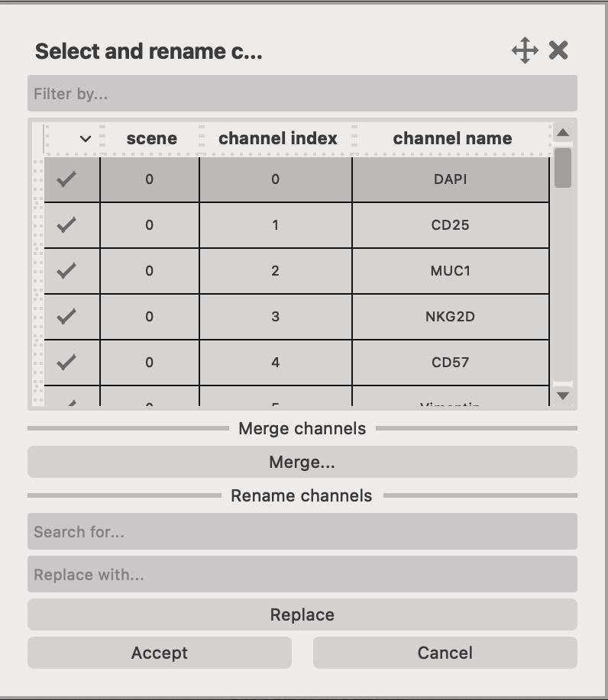608x700 pixels.
Task: Deselect the NKG2D channel checkmark
Action: point(67,316)
